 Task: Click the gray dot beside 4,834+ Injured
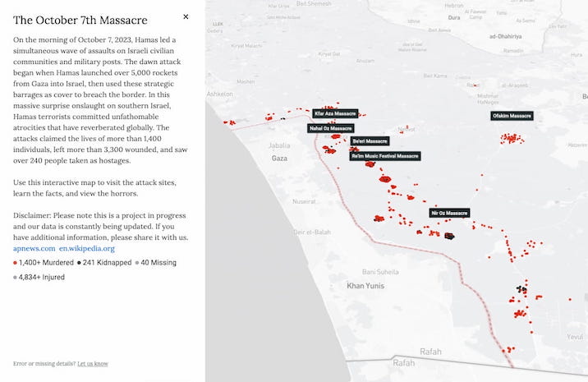(15, 278)
